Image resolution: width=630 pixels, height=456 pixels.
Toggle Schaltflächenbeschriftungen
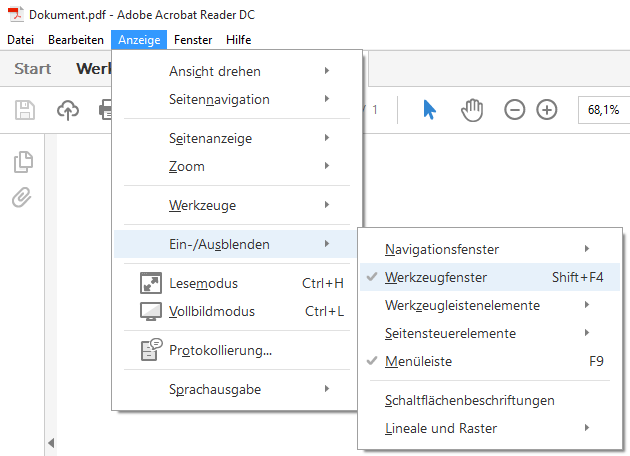click(x=490, y=400)
